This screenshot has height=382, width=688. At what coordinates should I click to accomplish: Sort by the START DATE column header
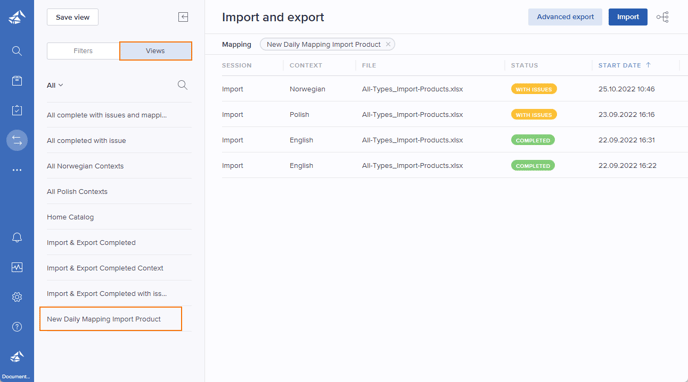[620, 65]
